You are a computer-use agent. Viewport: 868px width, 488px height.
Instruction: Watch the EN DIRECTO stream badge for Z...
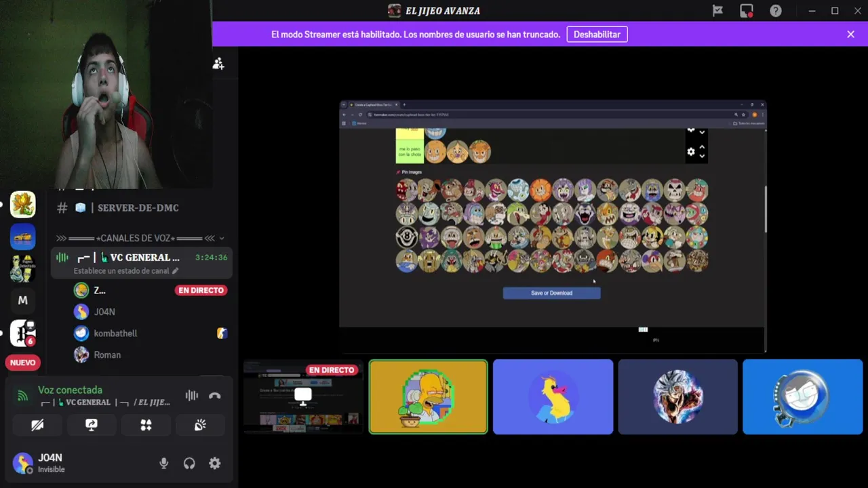pyautogui.click(x=201, y=290)
